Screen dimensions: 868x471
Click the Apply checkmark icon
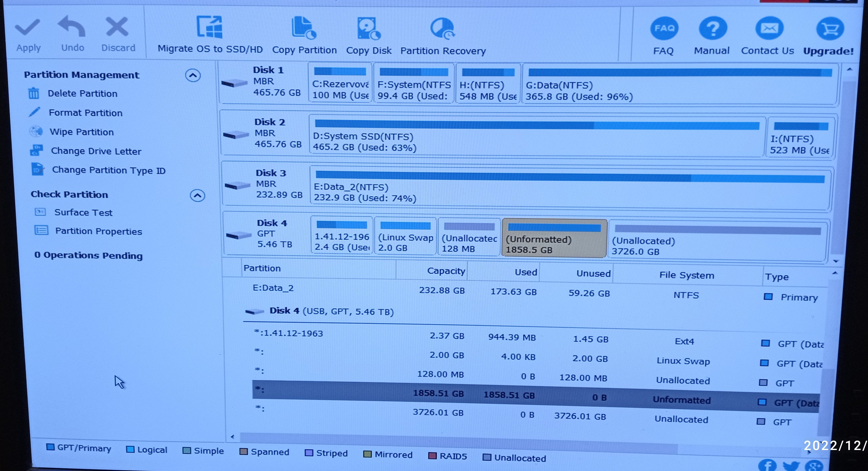(x=28, y=28)
